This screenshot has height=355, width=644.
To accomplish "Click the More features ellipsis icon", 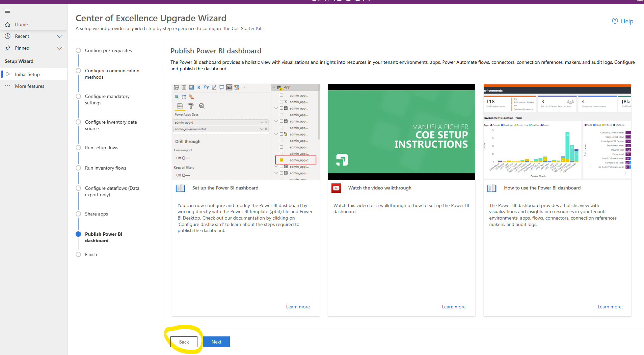I will 7,86.
